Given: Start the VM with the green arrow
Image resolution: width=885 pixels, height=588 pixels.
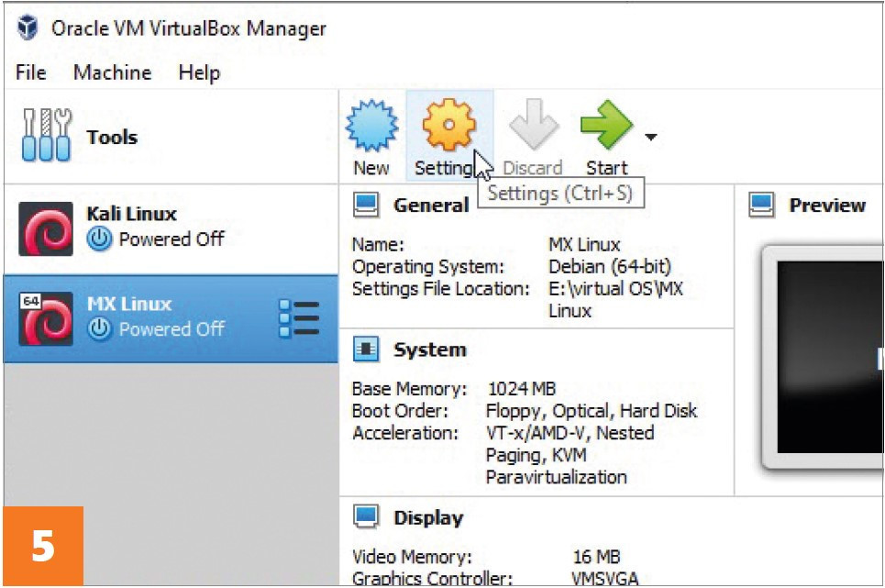Looking at the screenshot, I should (x=607, y=125).
